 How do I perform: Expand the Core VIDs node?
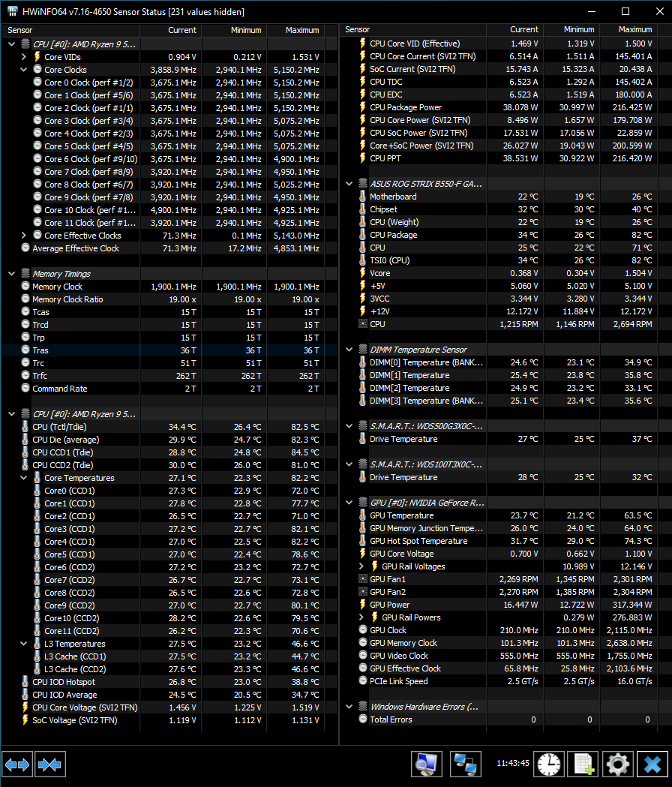(24, 57)
